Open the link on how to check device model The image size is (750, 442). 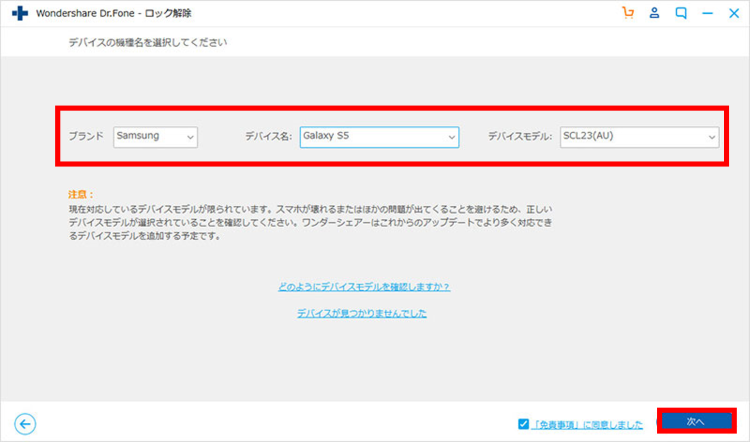[364, 287]
